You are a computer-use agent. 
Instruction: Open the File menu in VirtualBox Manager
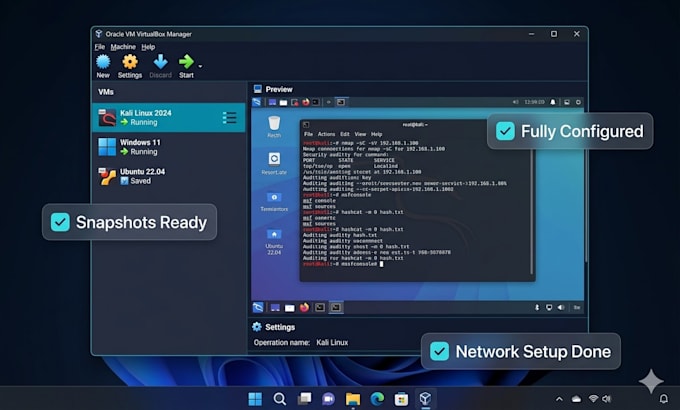[100, 47]
